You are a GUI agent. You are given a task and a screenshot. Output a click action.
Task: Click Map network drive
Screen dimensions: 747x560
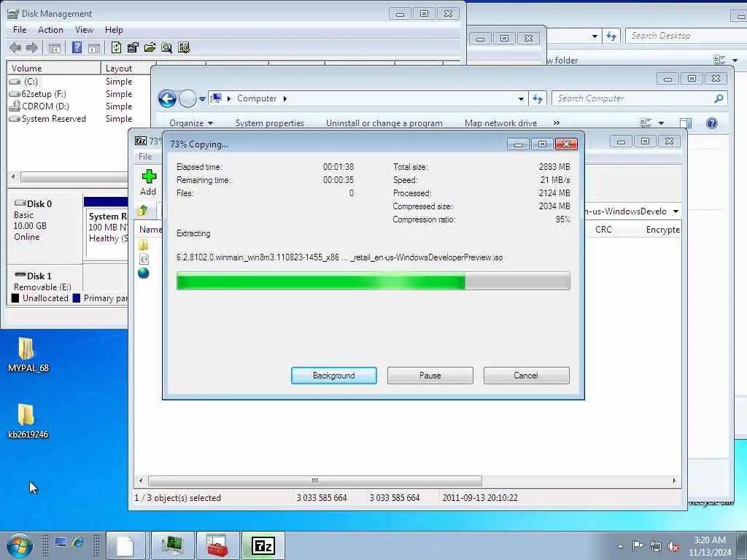pos(500,123)
